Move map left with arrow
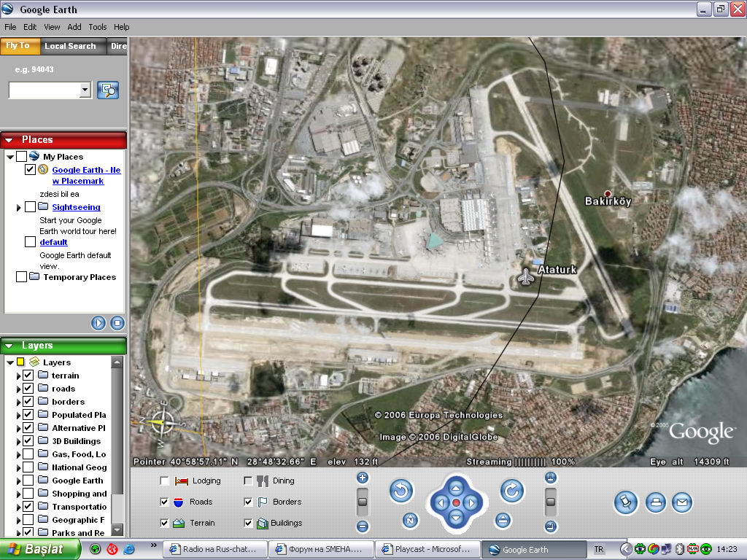The image size is (747, 560). 441,503
